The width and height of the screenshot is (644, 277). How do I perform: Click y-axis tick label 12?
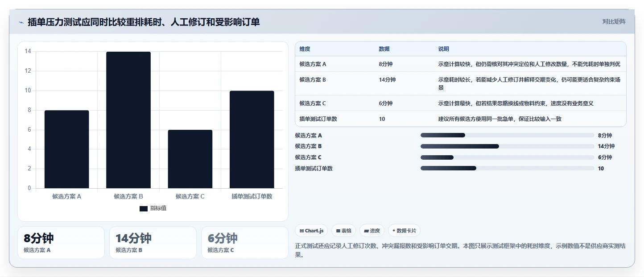[x=28, y=71]
